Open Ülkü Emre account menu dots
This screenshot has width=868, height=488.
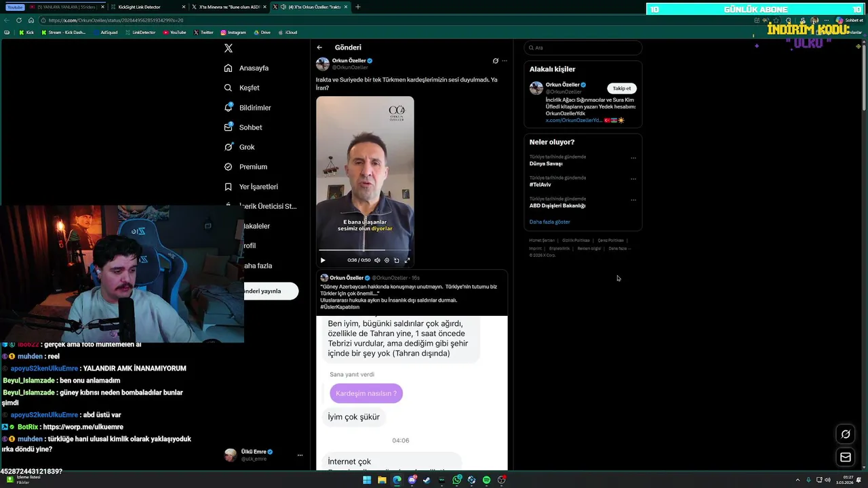point(300,455)
